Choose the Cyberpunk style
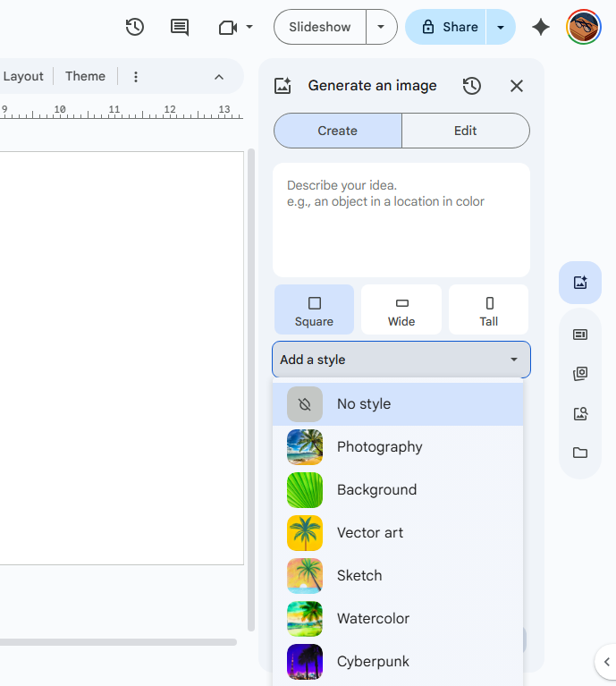This screenshot has width=616, height=686. pyautogui.click(x=398, y=661)
